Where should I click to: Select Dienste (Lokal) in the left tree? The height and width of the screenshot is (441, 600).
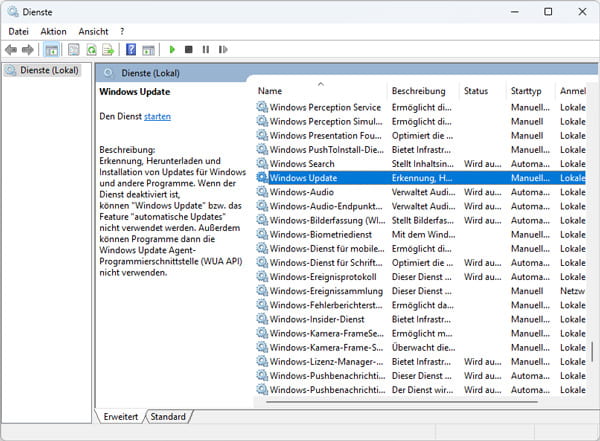click(x=49, y=70)
